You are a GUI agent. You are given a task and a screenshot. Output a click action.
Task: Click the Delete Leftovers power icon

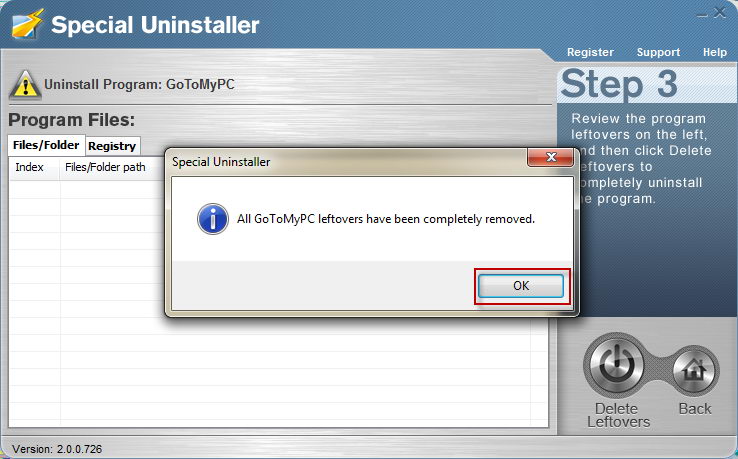click(616, 365)
